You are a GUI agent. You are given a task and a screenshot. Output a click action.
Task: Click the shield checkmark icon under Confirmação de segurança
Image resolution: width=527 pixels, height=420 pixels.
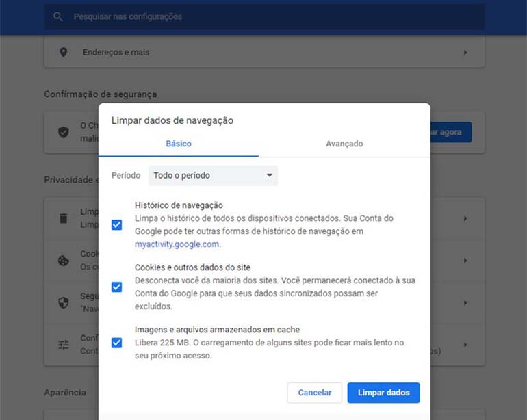(64, 132)
